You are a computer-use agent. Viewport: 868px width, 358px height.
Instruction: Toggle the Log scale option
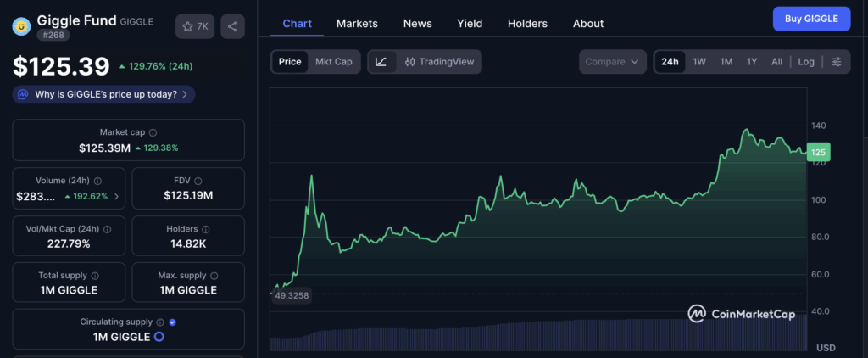click(x=806, y=62)
